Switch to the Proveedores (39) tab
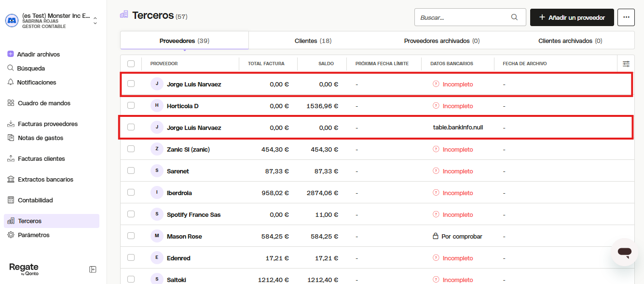The width and height of the screenshot is (644, 284). [x=184, y=41]
